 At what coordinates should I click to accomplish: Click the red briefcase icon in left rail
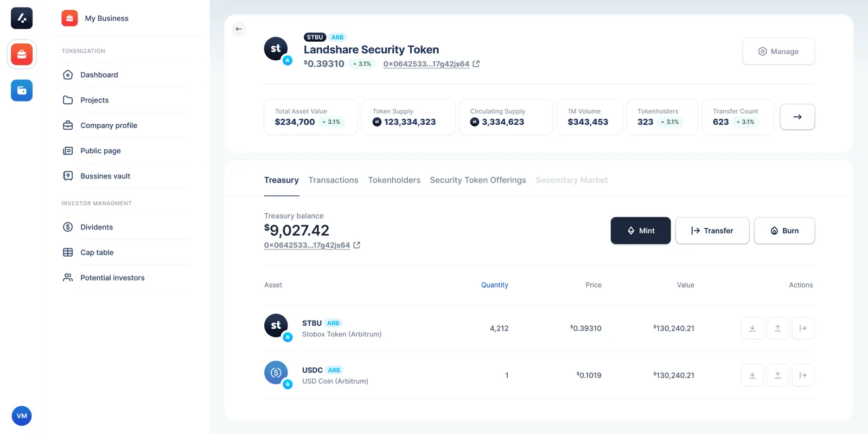pyautogui.click(x=22, y=54)
